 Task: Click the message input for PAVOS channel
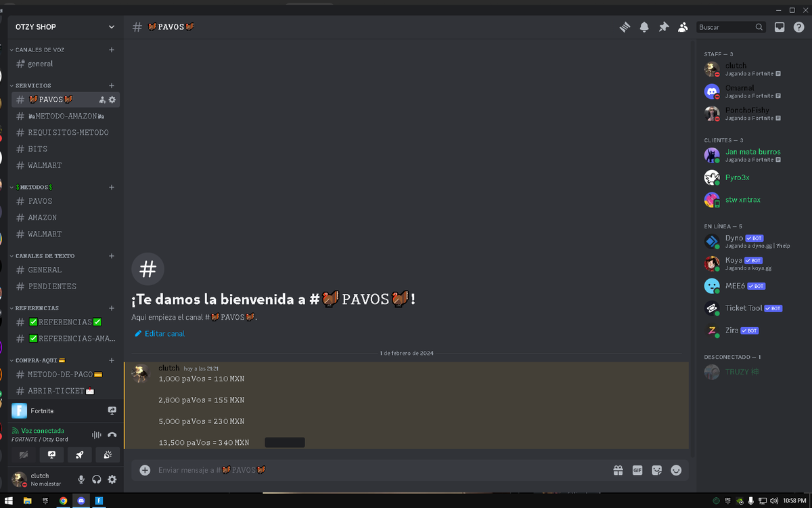(379, 470)
